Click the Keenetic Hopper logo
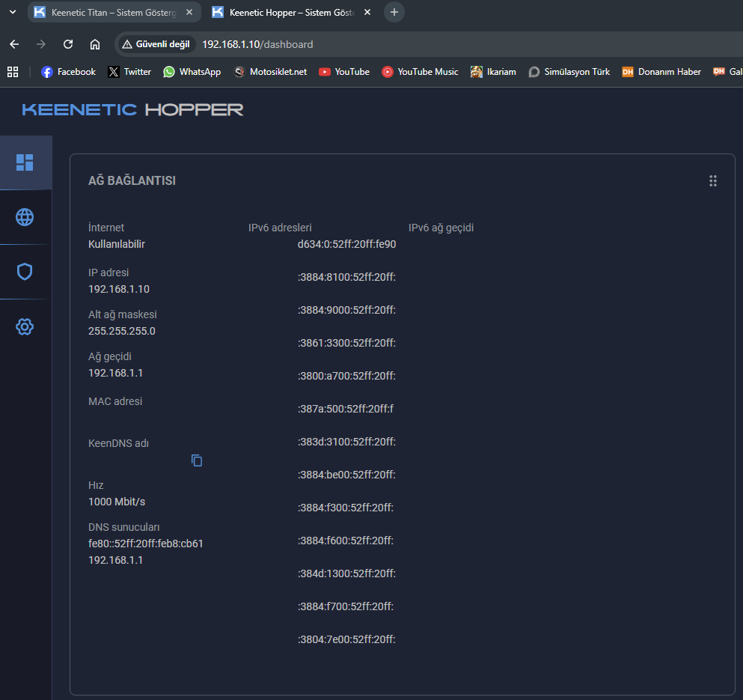Viewport: 743px width, 700px height. coord(132,110)
